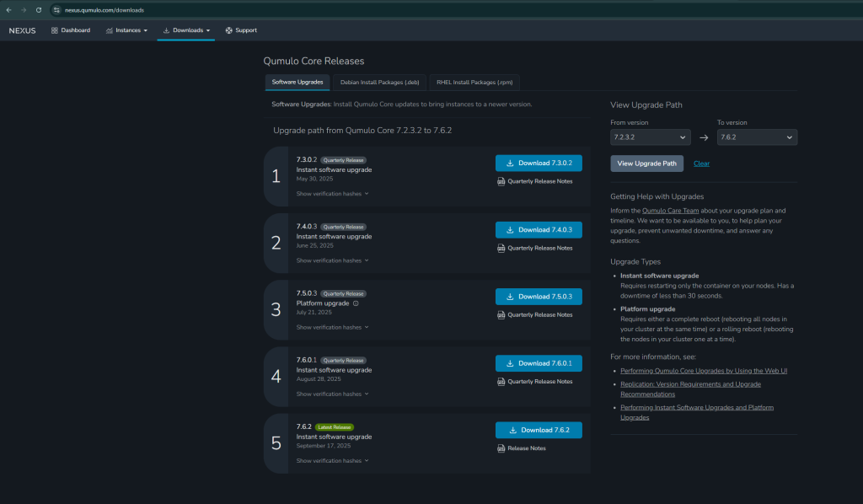Click the browser reload icon
The width and height of the screenshot is (863, 504).
[x=39, y=10]
